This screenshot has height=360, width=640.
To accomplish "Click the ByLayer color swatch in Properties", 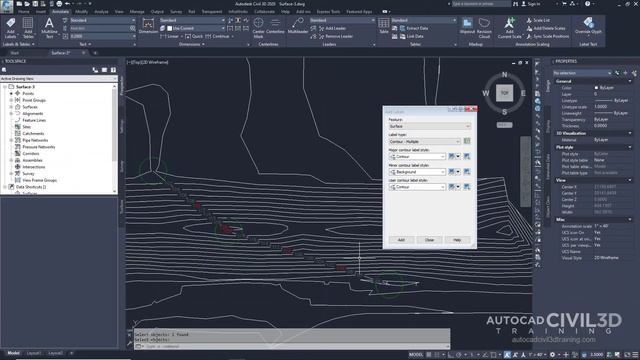I will coord(596,88).
